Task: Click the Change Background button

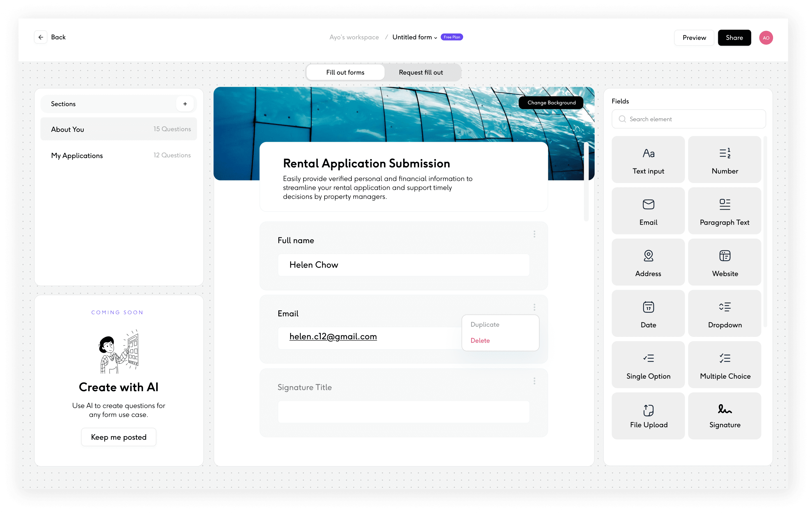Action: click(551, 102)
